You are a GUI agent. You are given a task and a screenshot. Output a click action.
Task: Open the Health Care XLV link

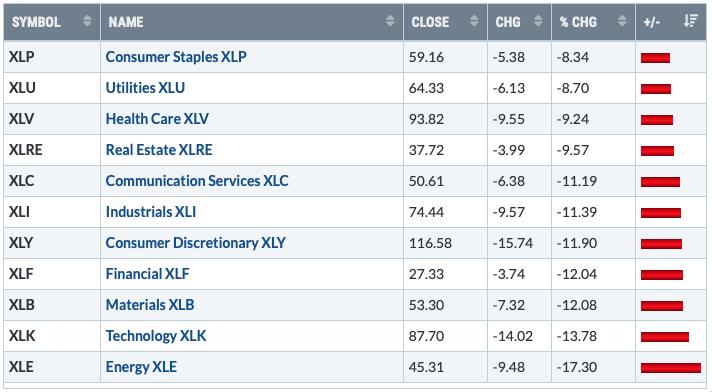click(157, 119)
